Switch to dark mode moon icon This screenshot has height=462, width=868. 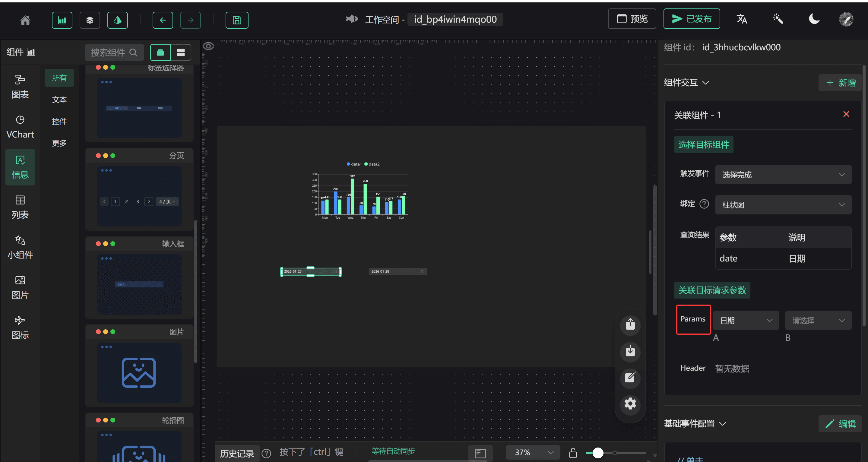814,19
